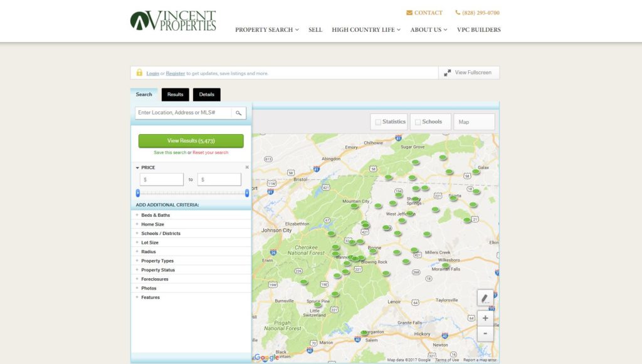Viewport: 642px width, 364px height.
Task: Remove the Price criteria with X icon
Action: tap(247, 167)
